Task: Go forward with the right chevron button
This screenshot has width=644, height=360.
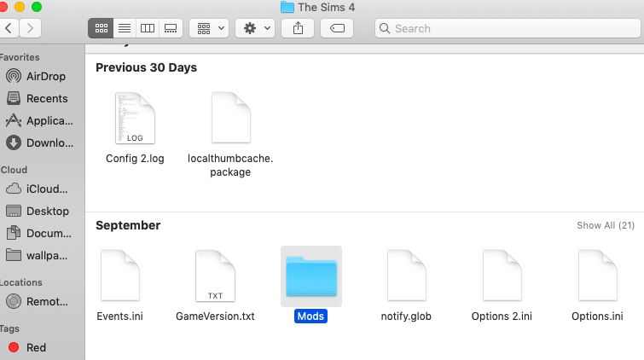Action: (30, 28)
